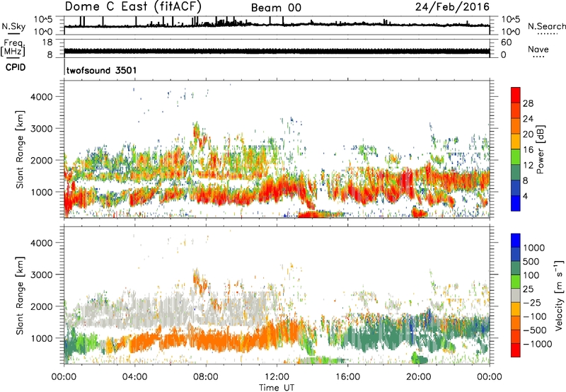Click the '4000' tick in Power panel
The height and width of the screenshot is (392, 566).
[41, 97]
